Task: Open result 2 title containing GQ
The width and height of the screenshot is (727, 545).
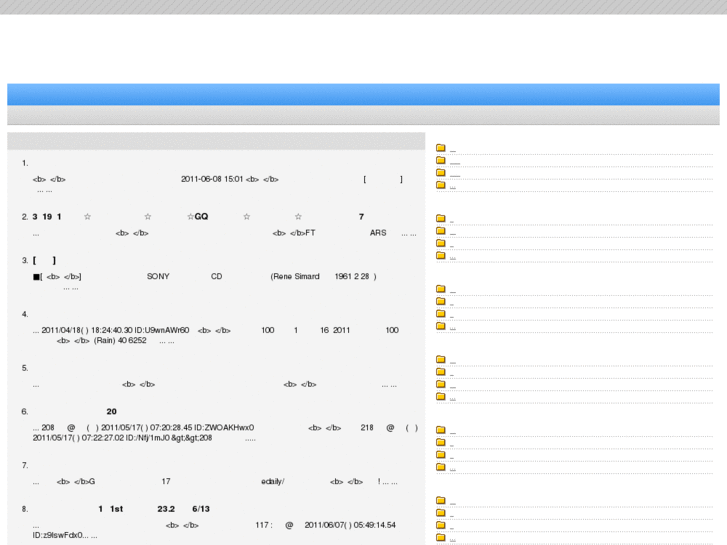Action: (198, 217)
